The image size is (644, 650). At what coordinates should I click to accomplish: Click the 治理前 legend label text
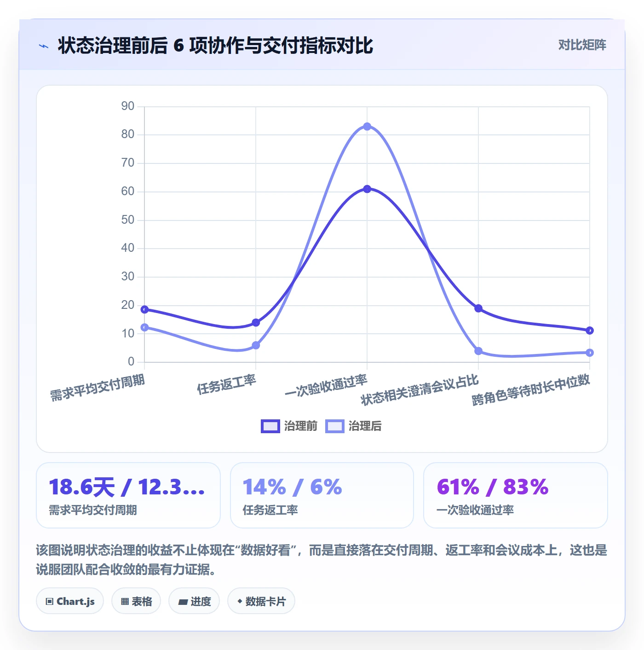click(300, 426)
